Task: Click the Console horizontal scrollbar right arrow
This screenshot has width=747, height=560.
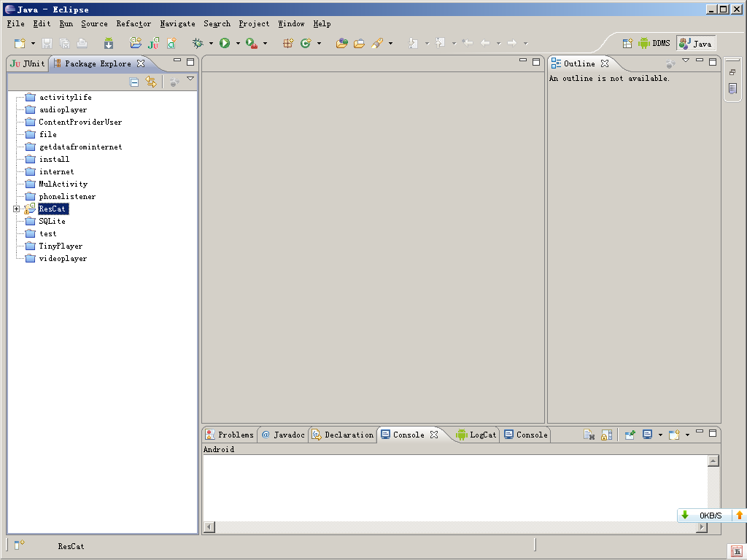Action: 702,527
